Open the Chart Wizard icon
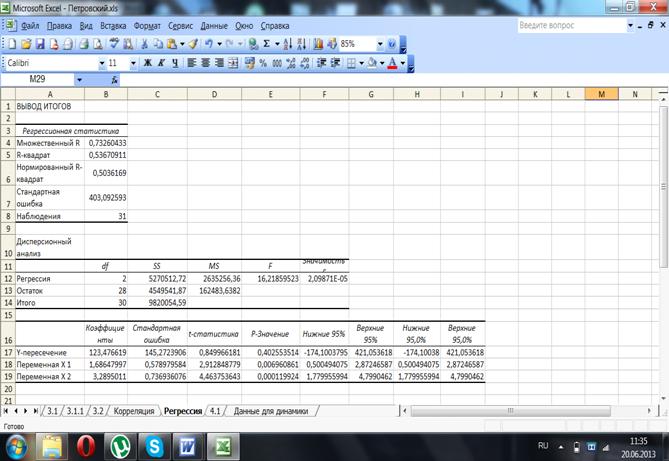This screenshot has width=669, height=461. click(317, 45)
